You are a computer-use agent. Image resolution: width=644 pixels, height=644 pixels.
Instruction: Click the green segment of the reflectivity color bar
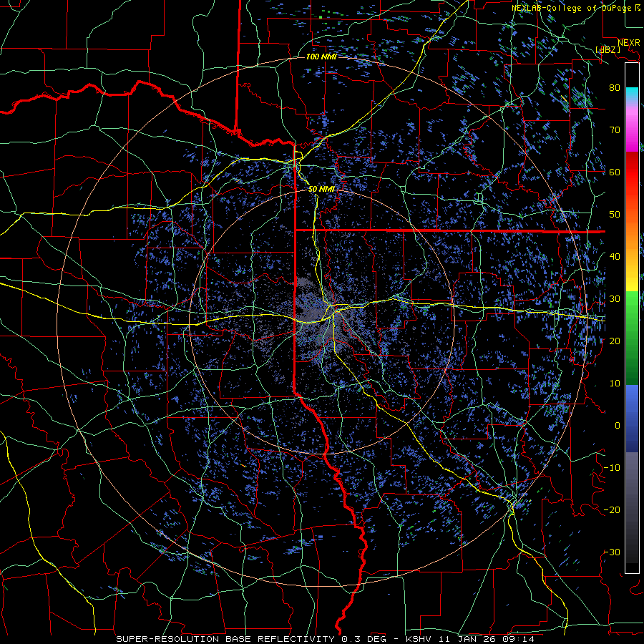[632, 338]
